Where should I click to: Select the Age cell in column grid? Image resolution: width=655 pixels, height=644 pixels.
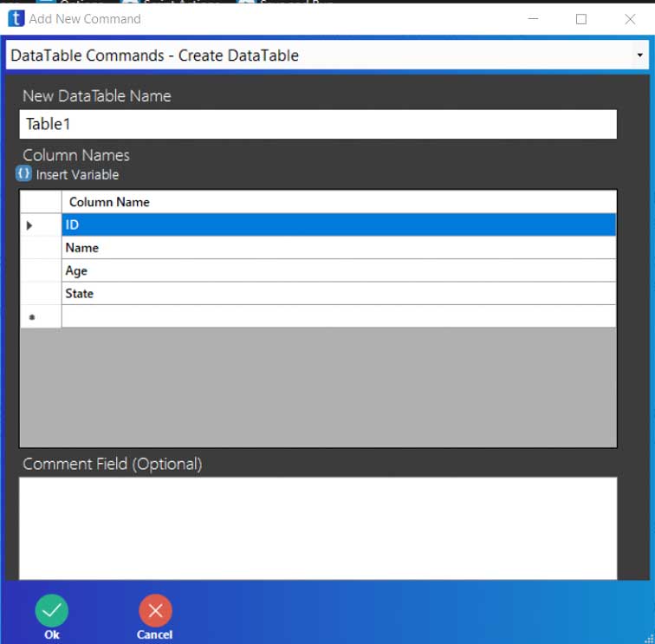(x=339, y=270)
